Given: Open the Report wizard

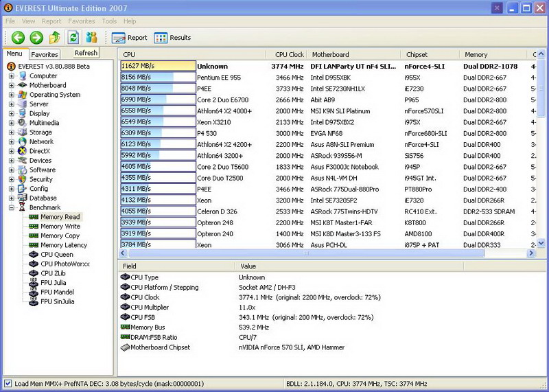Looking at the screenshot, I should 130,38.
